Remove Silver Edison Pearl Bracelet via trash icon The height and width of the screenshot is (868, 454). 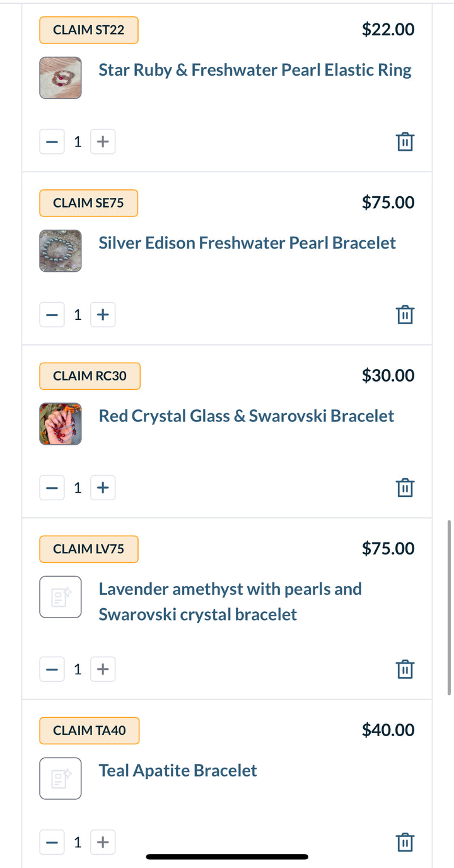(x=405, y=314)
